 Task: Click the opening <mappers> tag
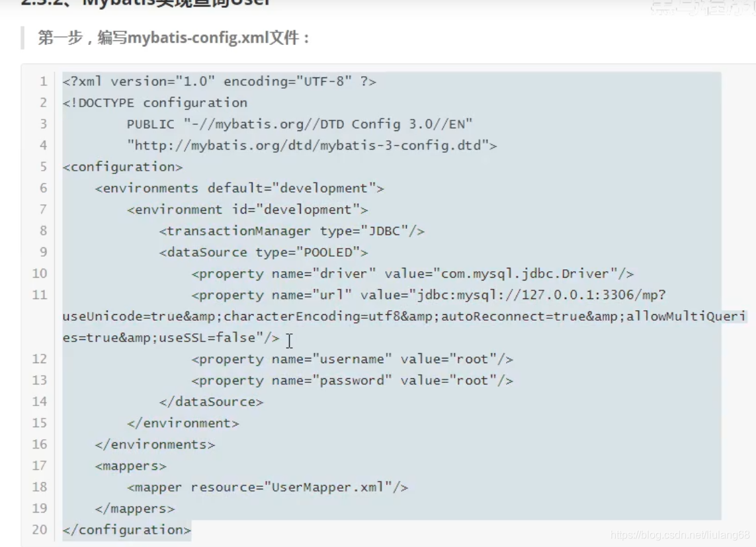click(x=131, y=466)
